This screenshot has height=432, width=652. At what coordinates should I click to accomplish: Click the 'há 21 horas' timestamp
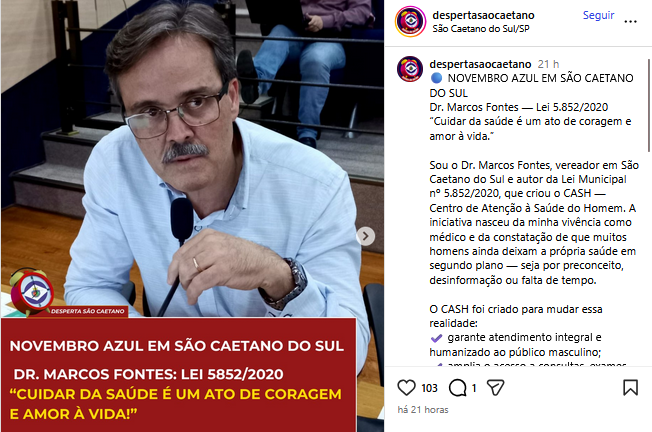pos(423,410)
